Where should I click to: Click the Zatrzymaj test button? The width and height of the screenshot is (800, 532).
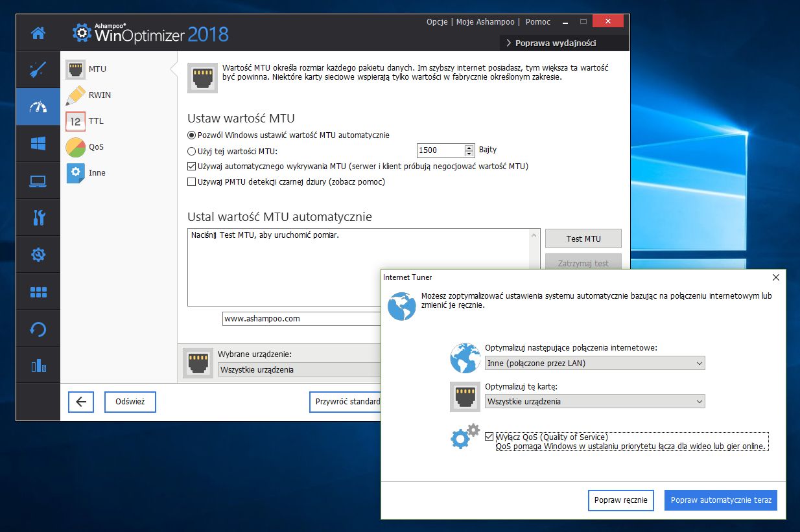click(x=583, y=263)
